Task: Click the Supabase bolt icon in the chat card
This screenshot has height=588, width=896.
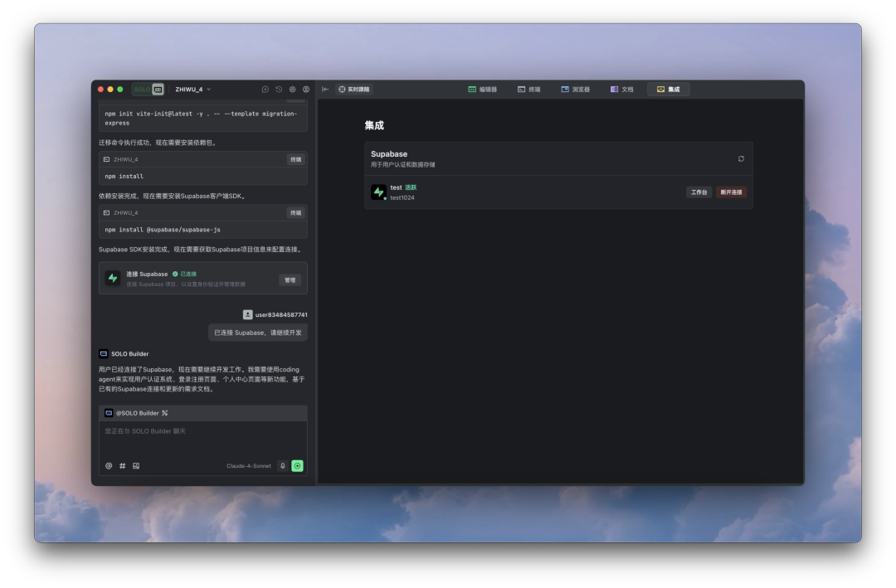Action: [113, 279]
